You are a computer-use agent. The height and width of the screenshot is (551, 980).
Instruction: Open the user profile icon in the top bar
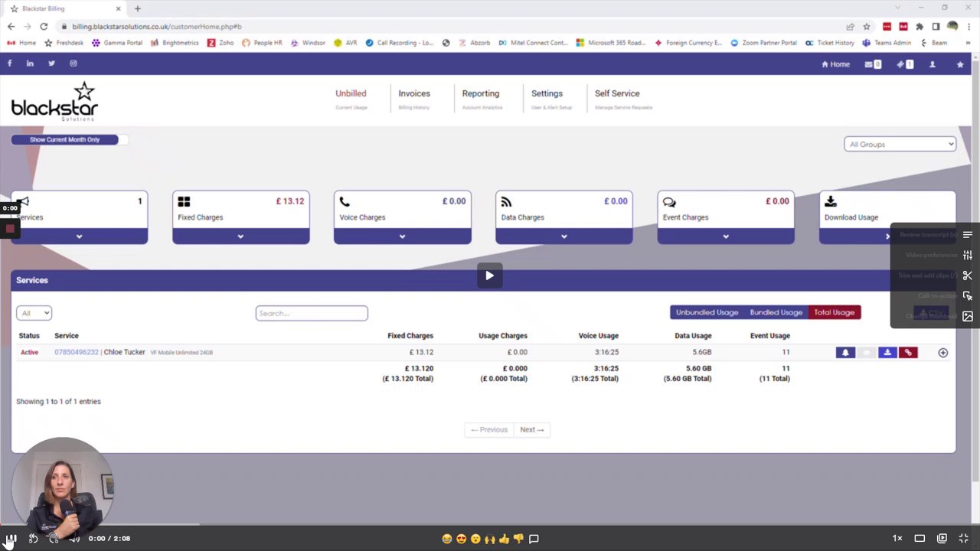point(933,64)
